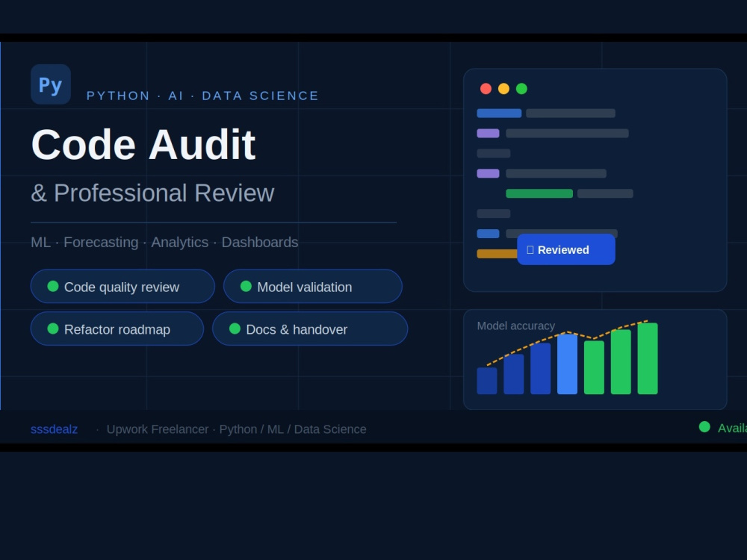Click the Code Audit heading
This screenshot has width=747, height=560.
point(143,144)
